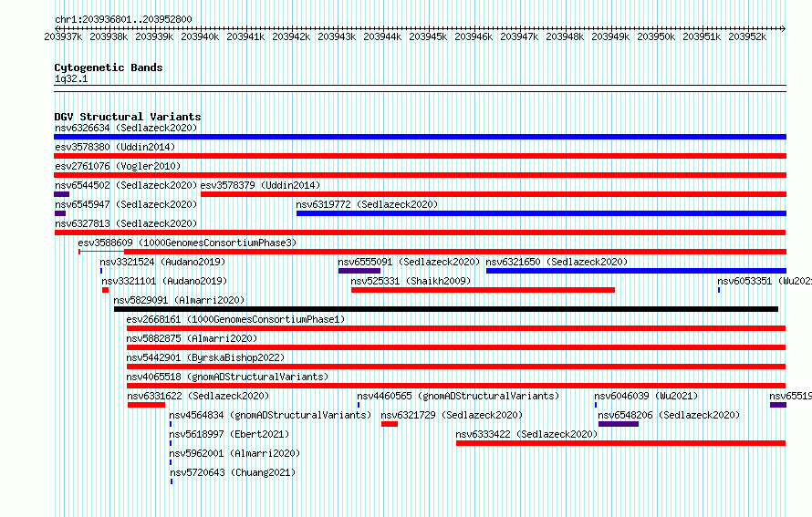812x517 pixels.
Task: Open the nsv6544502 (Sedlazeck2020) label
Action: pos(126,185)
